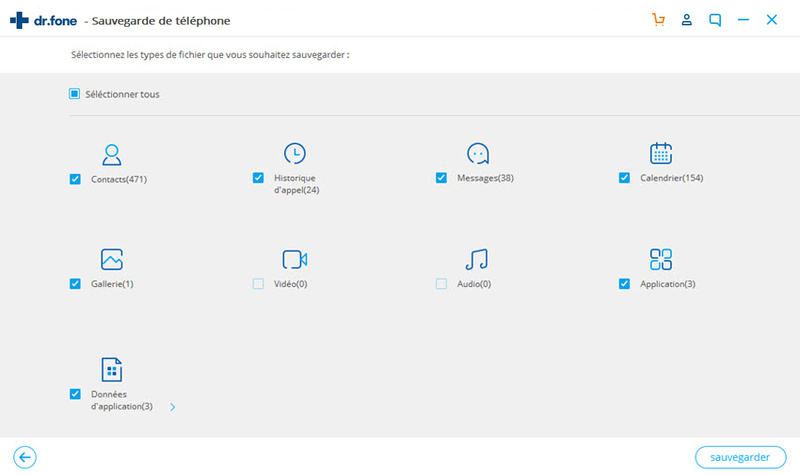The width and height of the screenshot is (800, 475).
Task: Uncheck the Données d'application(3) checkbox
Action: [x=75, y=394]
